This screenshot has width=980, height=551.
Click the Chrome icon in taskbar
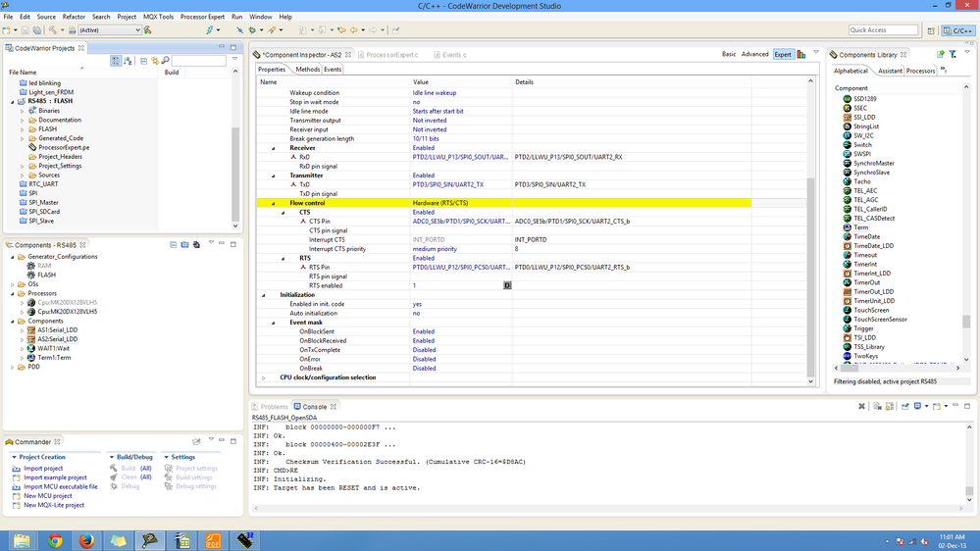click(x=55, y=540)
